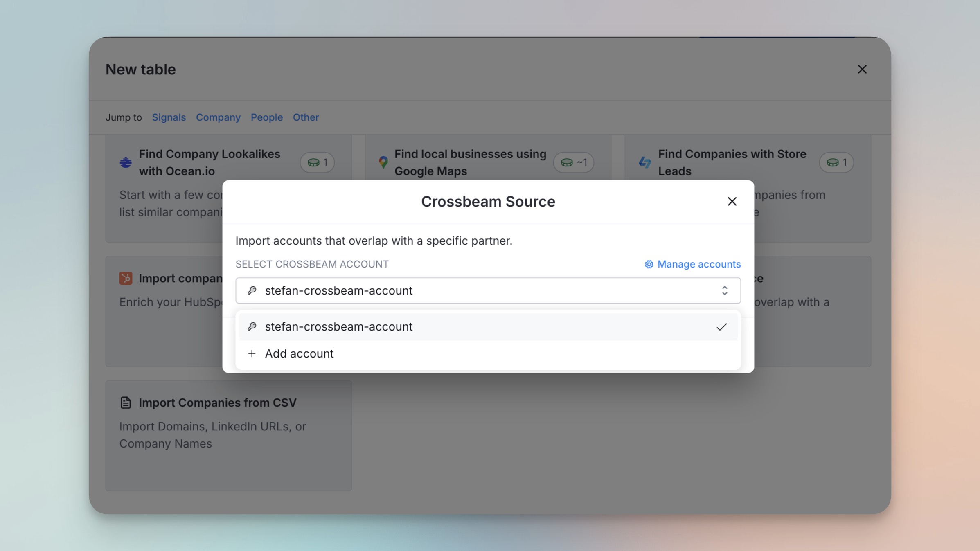Close the Crossbeam Source dialog

732,201
